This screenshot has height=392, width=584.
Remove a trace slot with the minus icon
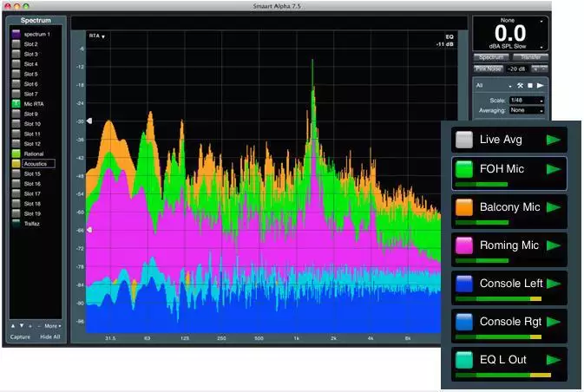tap(37, 326)
